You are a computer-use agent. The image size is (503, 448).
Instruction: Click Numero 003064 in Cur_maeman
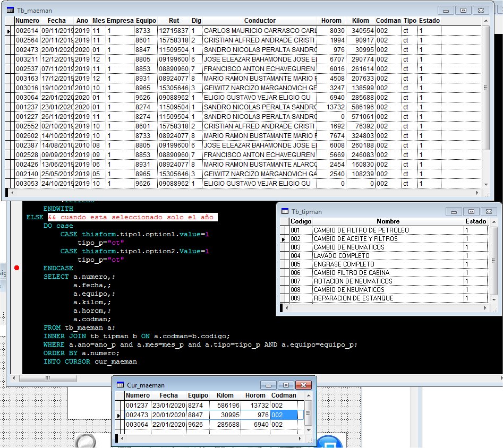pyautogui.click(x=137, y=425)
